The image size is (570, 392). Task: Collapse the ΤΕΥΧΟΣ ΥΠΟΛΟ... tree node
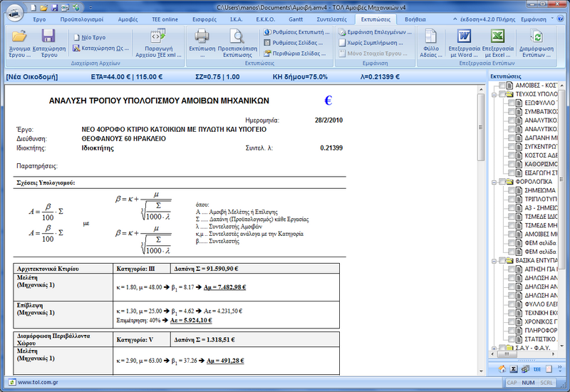point(493,94)
